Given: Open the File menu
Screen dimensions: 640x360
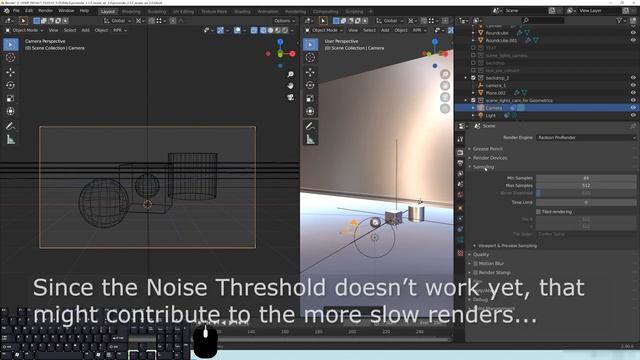Looking at the screenshot, I should pyautogui.click(x=16, y=11).
